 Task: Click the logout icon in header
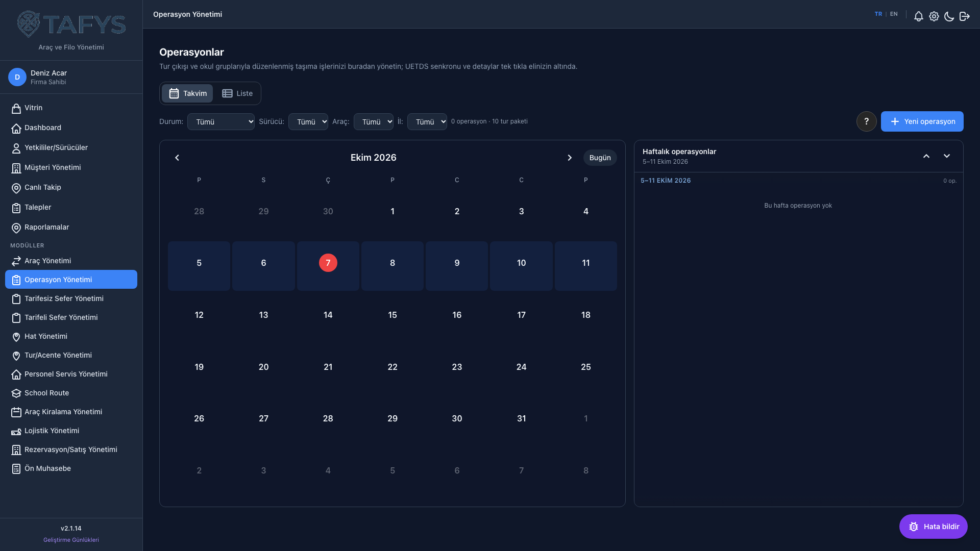(964, 16)
